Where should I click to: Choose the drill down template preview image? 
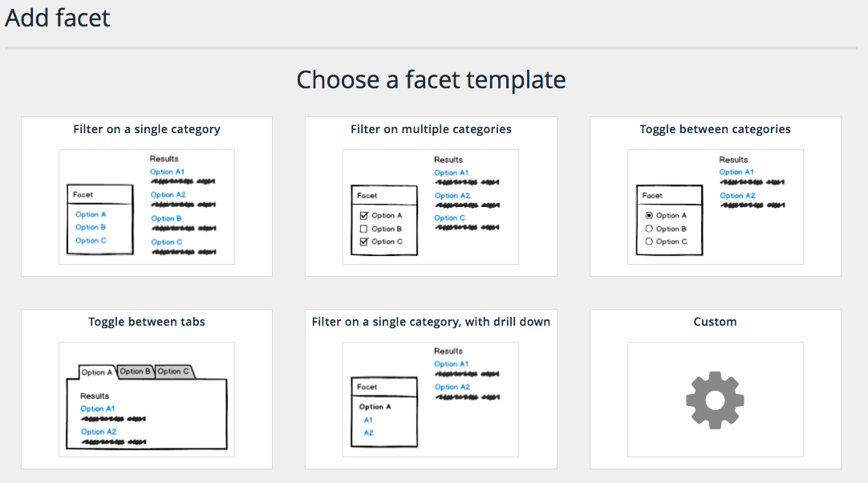click(x=431, y=399)
